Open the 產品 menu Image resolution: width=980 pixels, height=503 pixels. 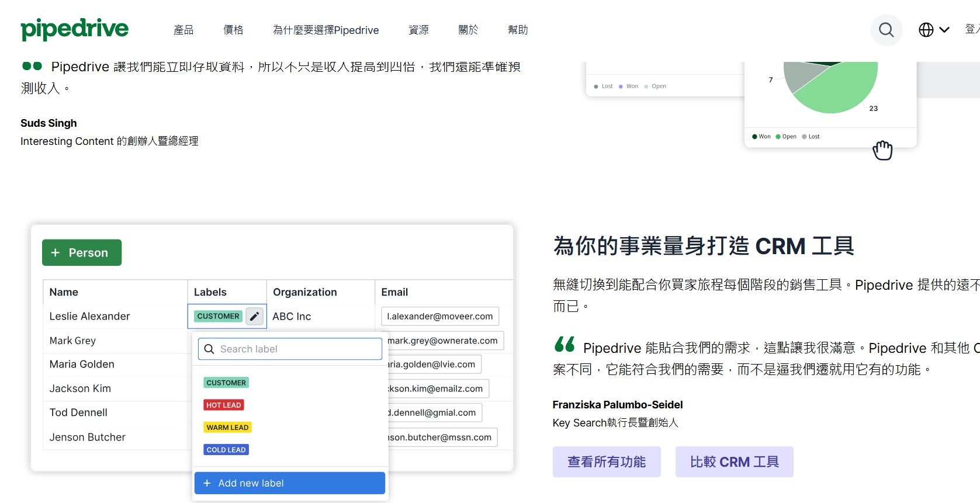tap(183, 30)
